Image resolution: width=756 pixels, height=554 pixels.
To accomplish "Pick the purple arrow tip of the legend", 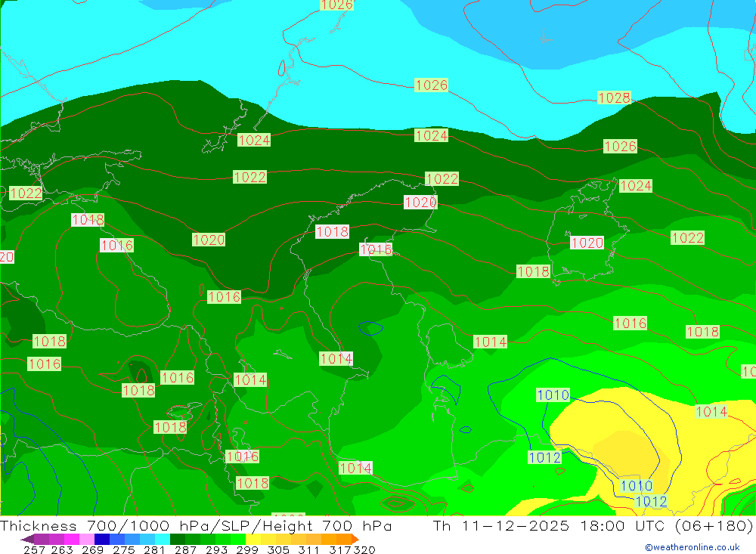I will (28, 539).
